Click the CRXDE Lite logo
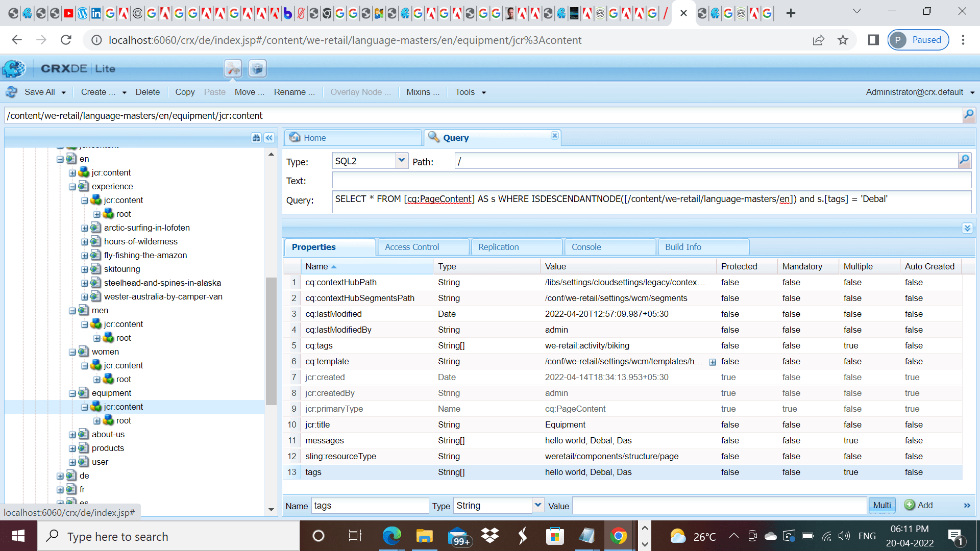Viewport: 980px width, 551px height. point(13,68)
